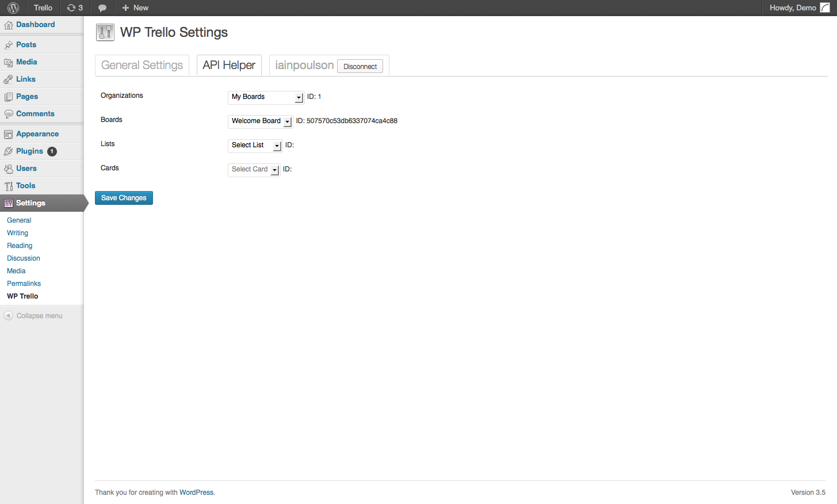Click the Posts pushpin icon
Viewport: 837px width, 504px height.
pos(9,45)
